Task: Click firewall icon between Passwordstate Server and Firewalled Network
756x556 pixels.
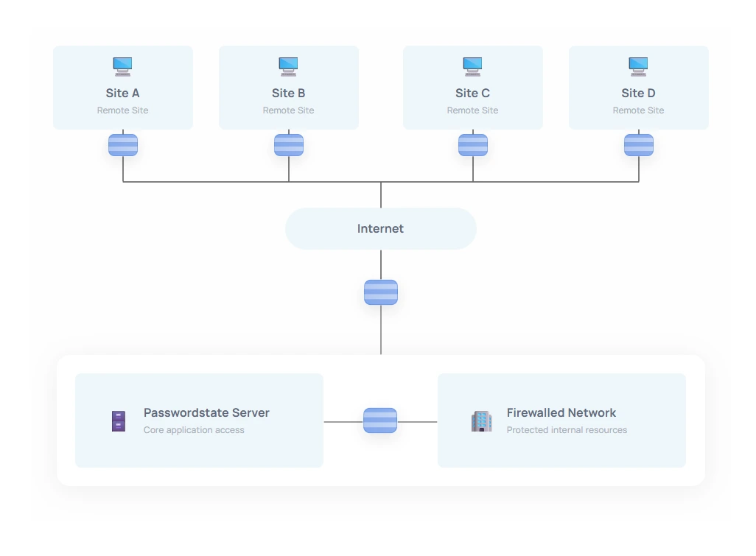Action: (380, 420)
